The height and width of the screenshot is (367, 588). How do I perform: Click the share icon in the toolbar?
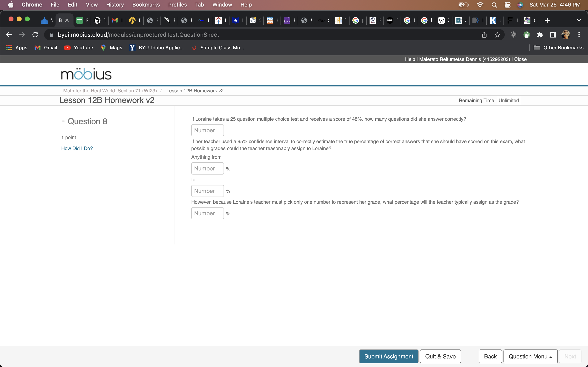tap(484, 35)
